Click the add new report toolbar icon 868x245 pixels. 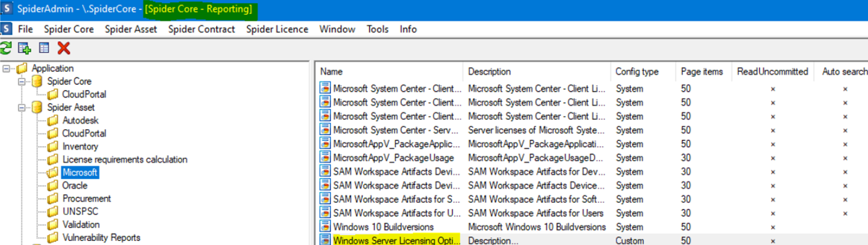[x=24, y=48]
